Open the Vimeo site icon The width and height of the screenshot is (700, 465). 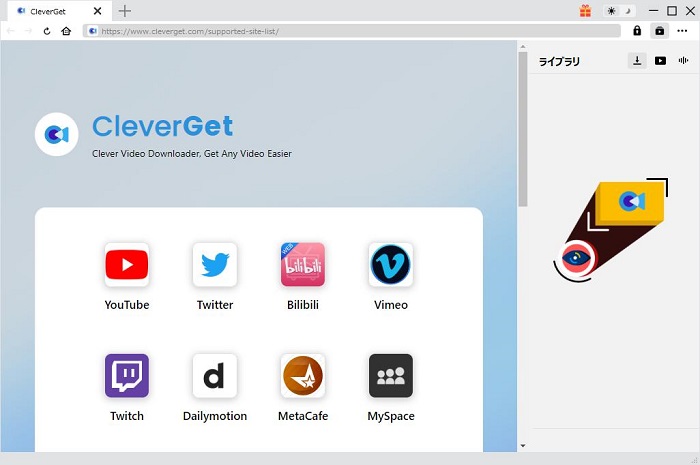(x=391, y=265)
